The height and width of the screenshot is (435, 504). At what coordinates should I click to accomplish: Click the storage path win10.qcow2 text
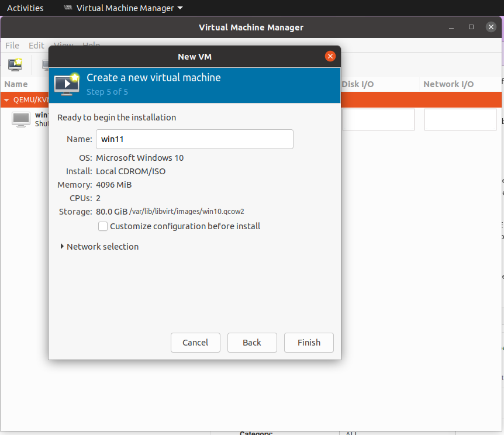(187, 212)
